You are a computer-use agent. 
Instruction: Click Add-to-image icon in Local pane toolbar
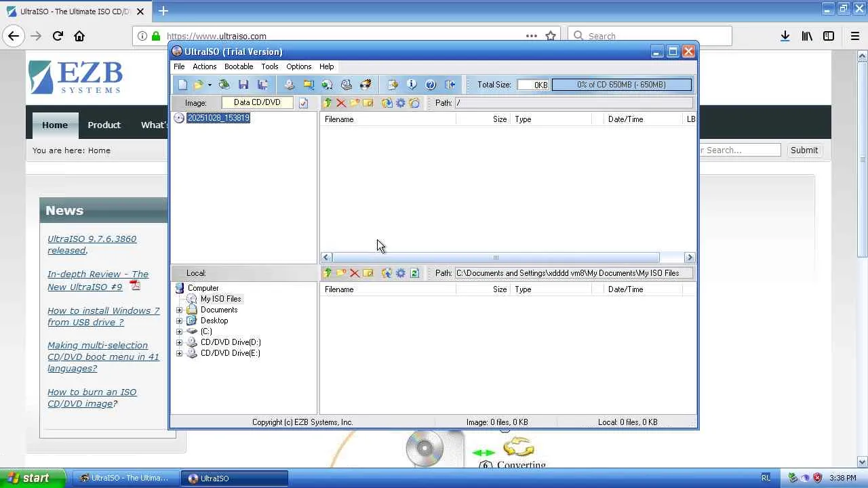pos(387,273)
